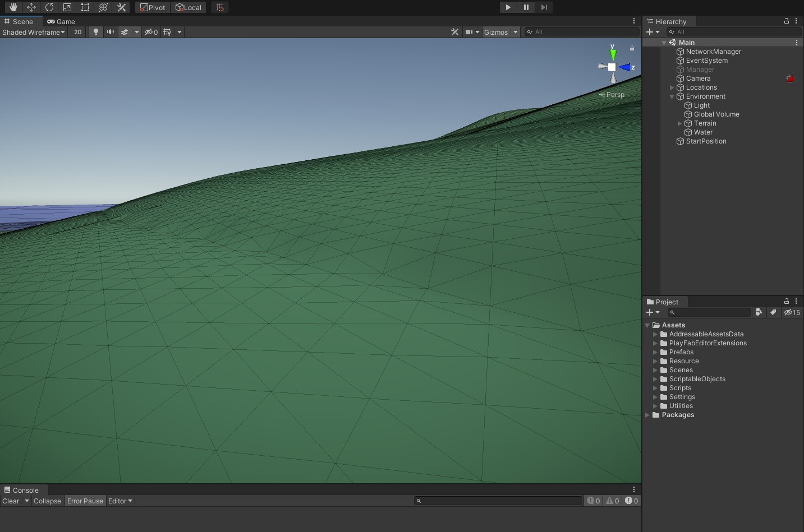Expand the Terrain object
The image size is (804, 532).
tap(680, 123)
